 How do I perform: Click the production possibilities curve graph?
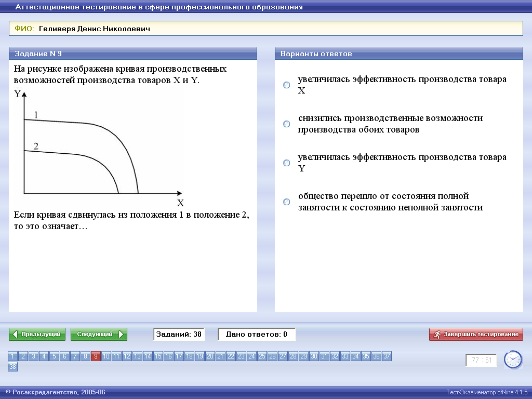pos(99,148)
